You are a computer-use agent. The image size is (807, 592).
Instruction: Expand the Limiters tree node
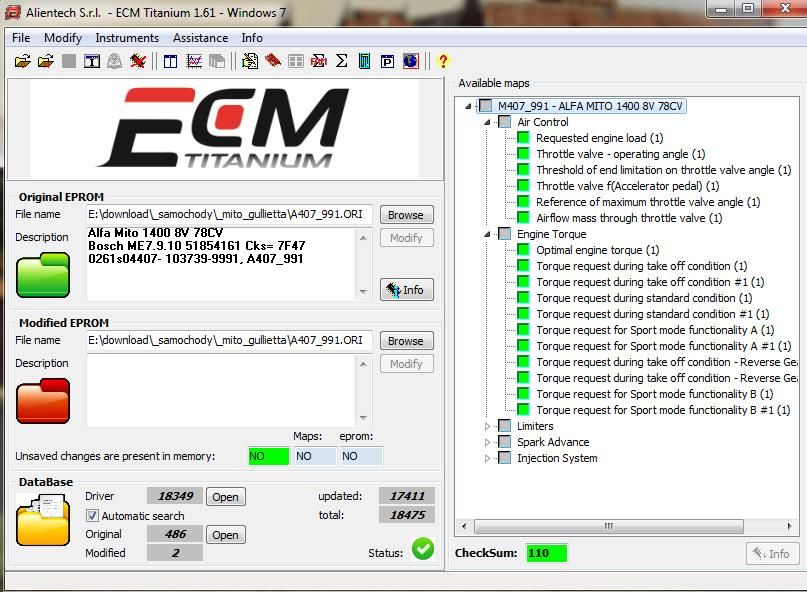pos(487,426)
